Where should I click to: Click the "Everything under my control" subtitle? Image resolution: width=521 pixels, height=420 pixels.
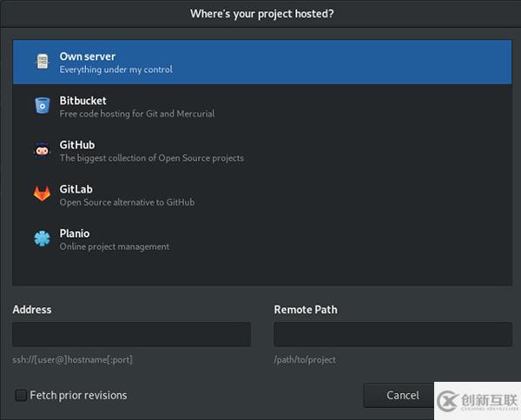click(x=116, y=69)
